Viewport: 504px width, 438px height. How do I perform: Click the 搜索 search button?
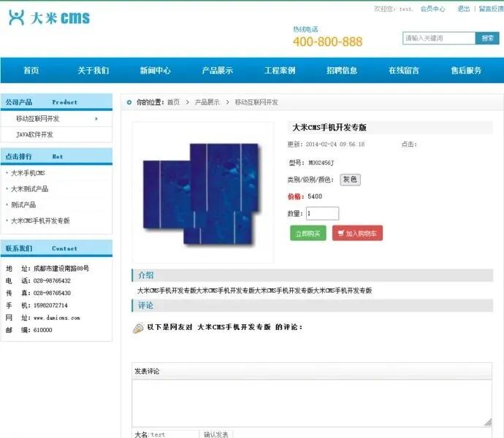tap(487, 38)
